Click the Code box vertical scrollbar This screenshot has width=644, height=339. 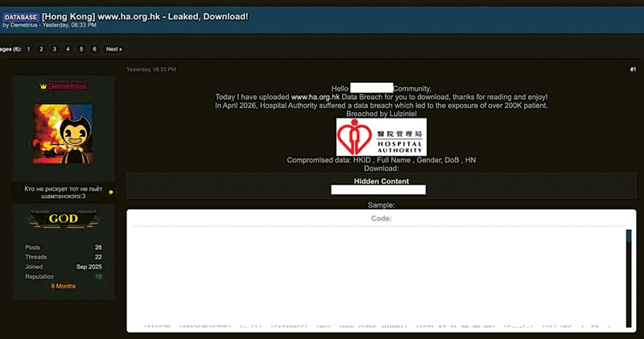629,278
